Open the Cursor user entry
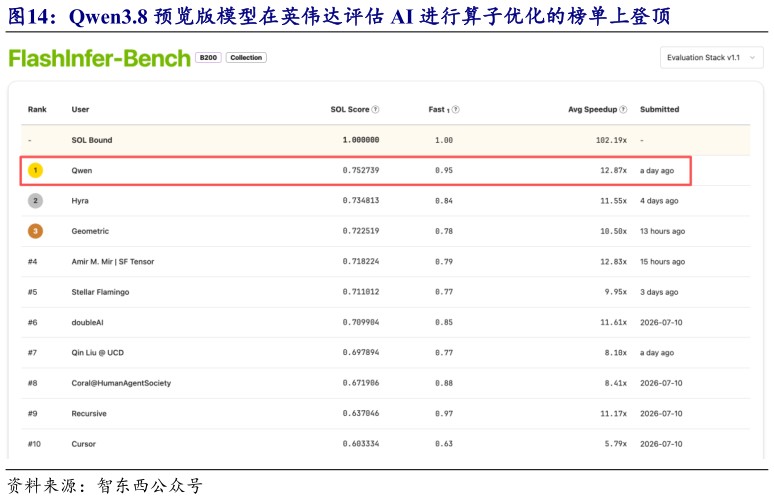Screen dimensions: 774x499 83,444
